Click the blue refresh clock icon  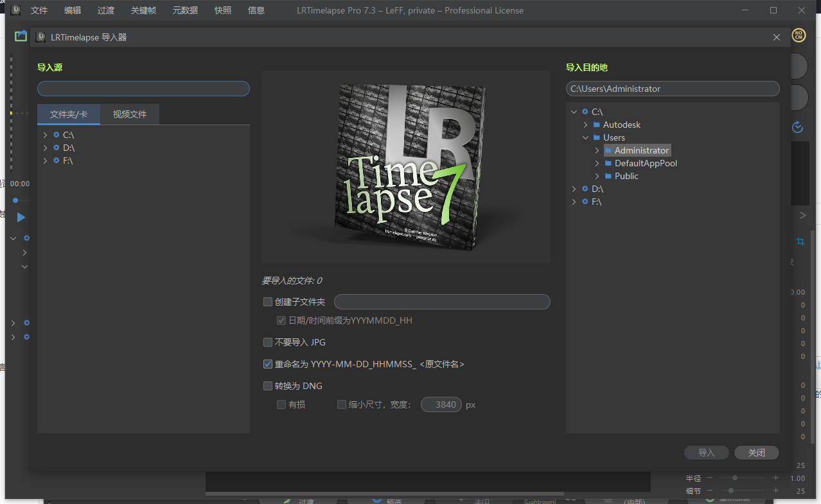tap(798, 127)
